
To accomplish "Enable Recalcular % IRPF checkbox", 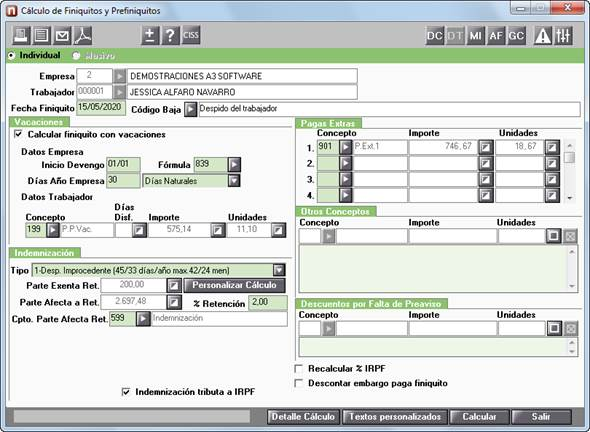I will click(299, 368).
